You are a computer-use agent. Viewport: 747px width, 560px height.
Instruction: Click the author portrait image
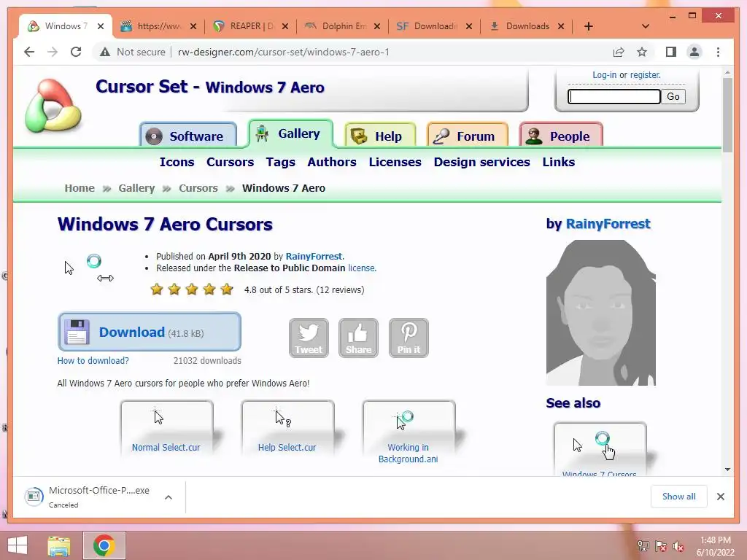click(x=601, y=312)
